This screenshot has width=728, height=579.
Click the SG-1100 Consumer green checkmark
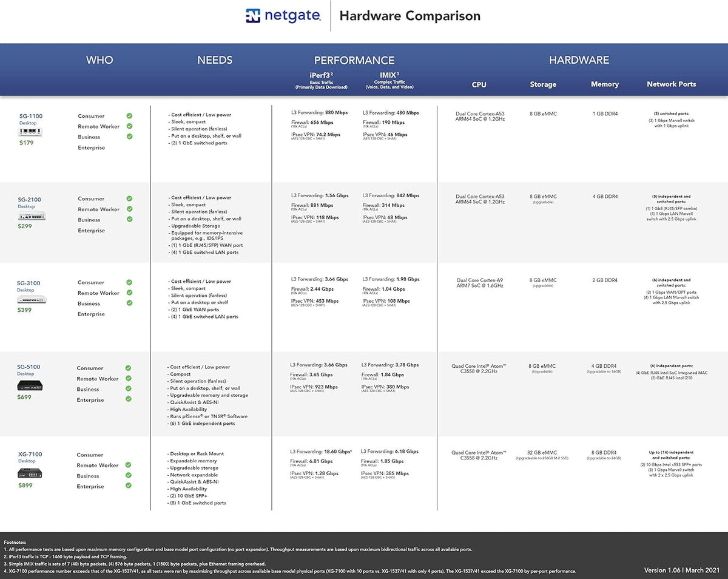click(x=129, y=115)
